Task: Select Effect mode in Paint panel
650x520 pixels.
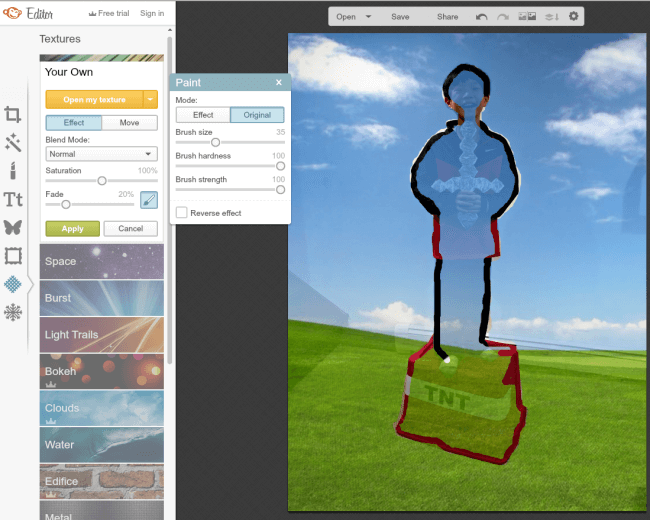Action: (x=203, y=115)
